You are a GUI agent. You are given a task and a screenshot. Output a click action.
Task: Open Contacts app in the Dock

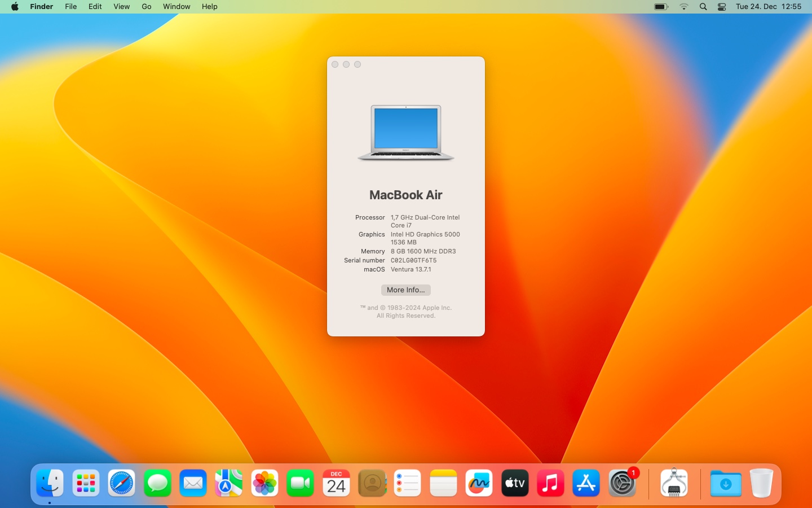(372, 483)
